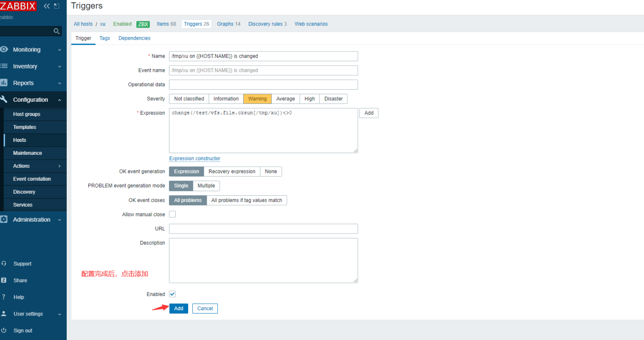
Task: Select All problems if tag values match
Action: pyautogui.click(x=247, y=200)
